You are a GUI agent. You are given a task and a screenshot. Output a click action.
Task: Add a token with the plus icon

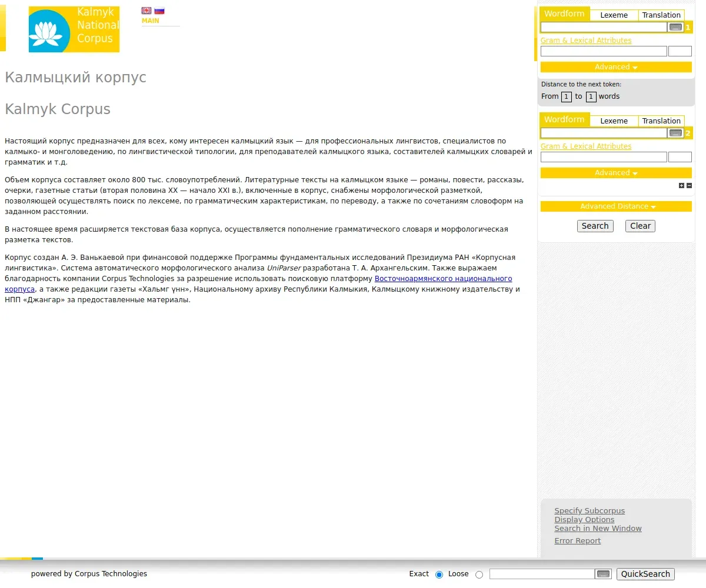pyautogui.click(x=682, y=185)
